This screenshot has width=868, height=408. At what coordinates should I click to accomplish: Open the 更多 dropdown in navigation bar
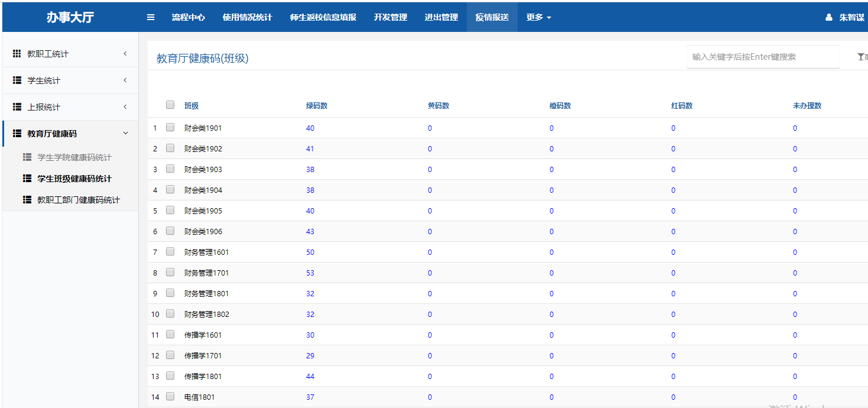[538, 18]
